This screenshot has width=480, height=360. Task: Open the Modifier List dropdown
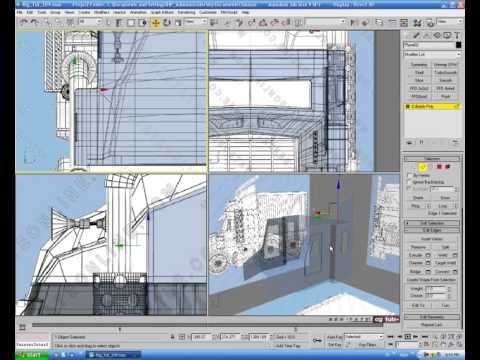point(432,54)
